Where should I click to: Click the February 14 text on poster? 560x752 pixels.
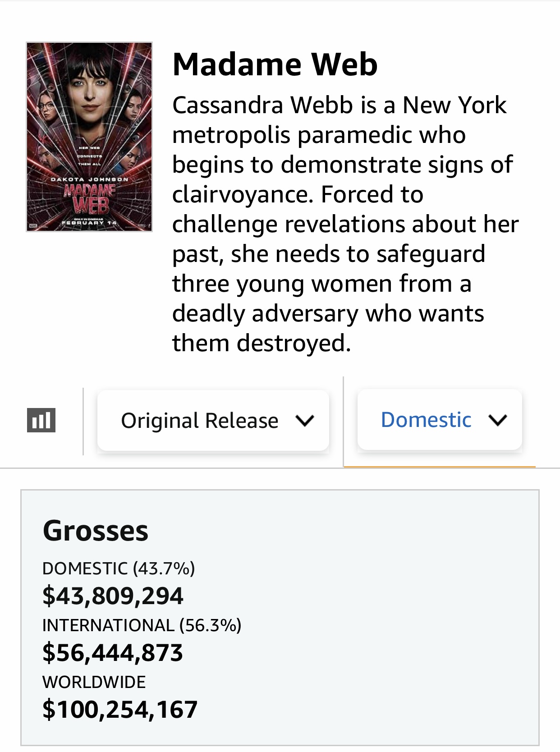coord(89,223)
